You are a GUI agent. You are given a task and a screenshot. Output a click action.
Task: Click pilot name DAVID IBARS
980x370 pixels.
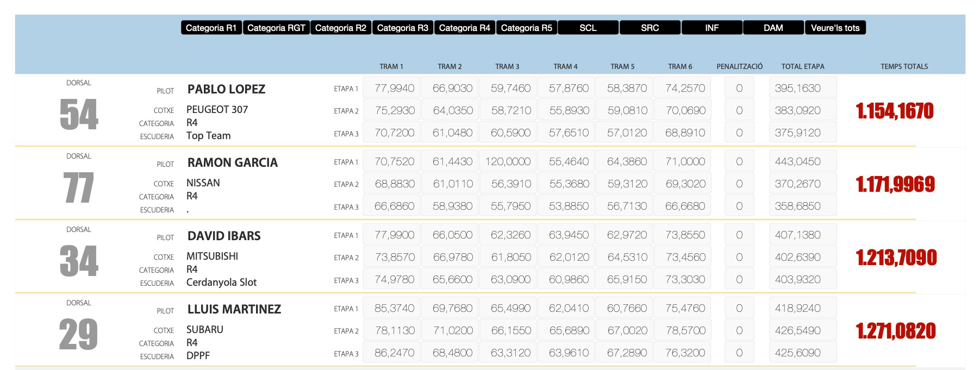[224, 236]
